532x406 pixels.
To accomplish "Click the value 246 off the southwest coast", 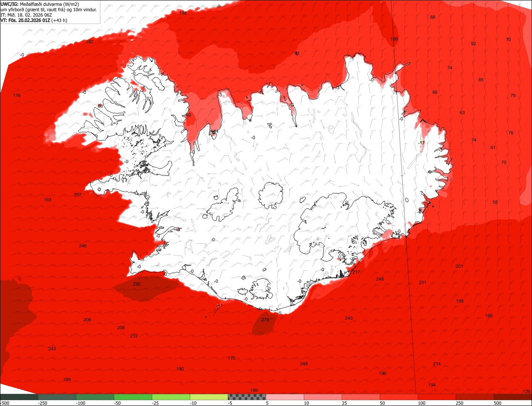I will coord(83,246).
